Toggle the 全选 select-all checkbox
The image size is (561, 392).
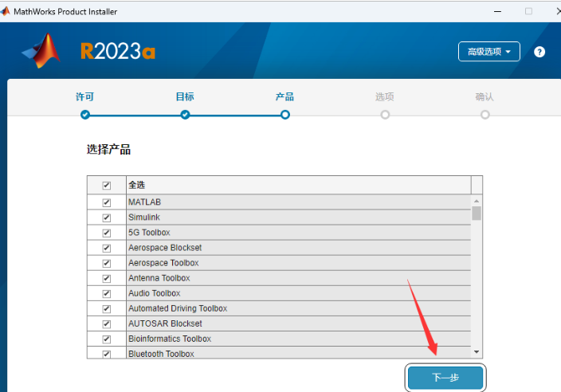click(106, 186)
